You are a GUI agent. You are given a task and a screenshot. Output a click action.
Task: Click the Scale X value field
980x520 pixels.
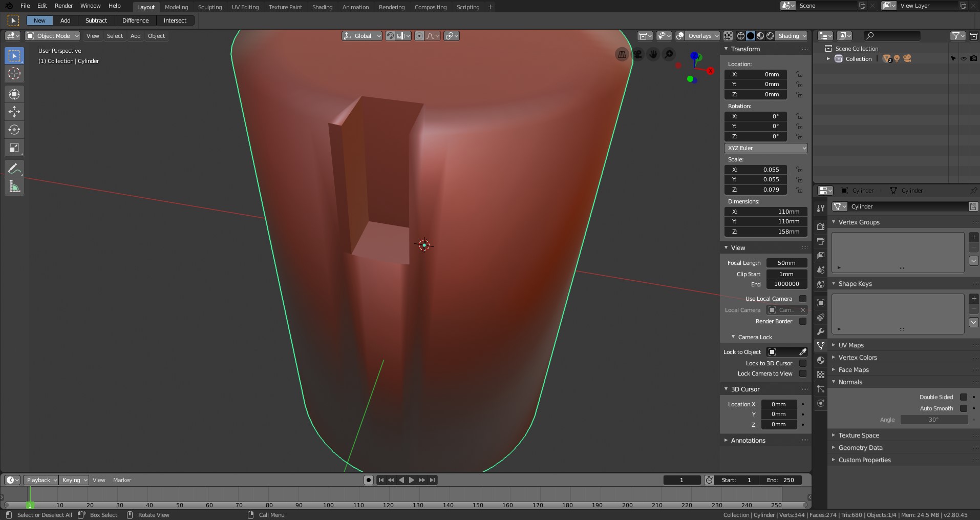pyautogui.click(x=756, y=170)
